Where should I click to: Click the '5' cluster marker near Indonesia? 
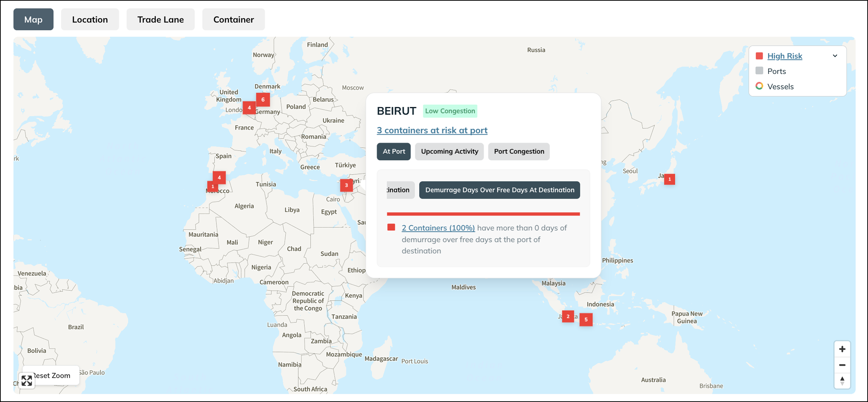(586, 320)
